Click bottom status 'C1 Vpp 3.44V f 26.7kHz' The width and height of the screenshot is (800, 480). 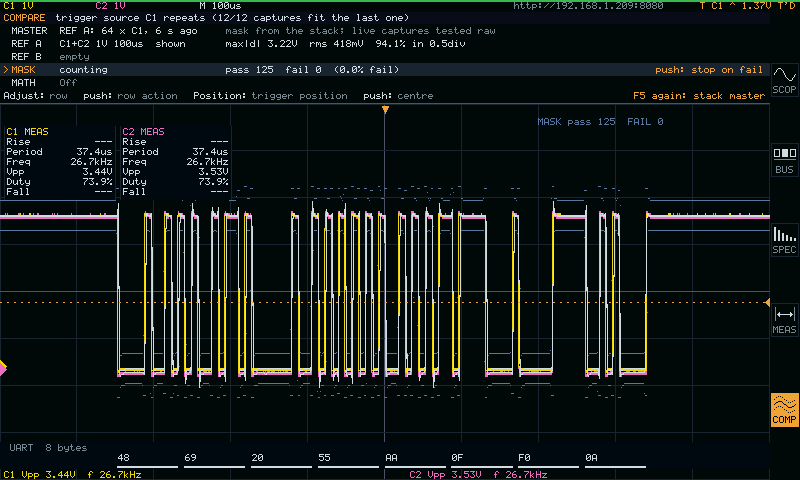(x=72, y=474)
